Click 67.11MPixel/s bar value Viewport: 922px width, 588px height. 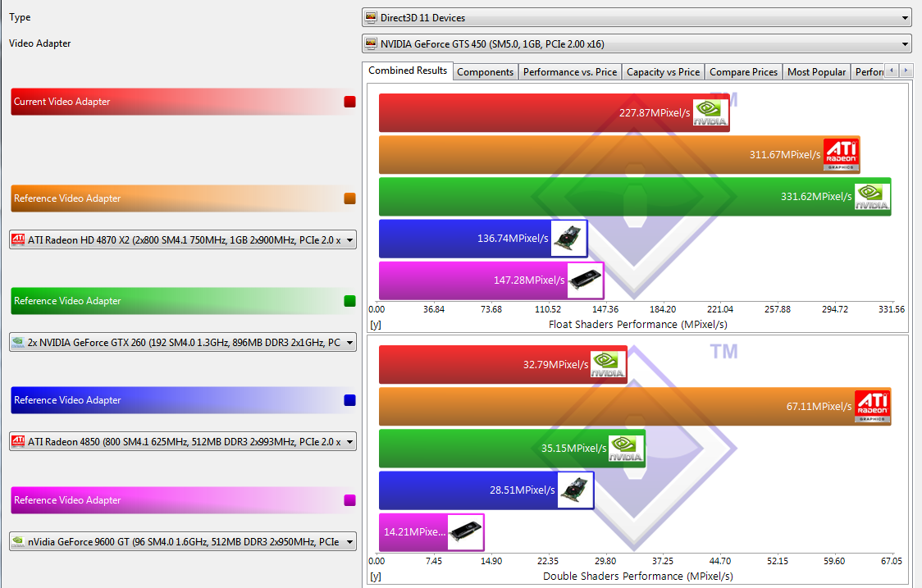coord(819,406)
